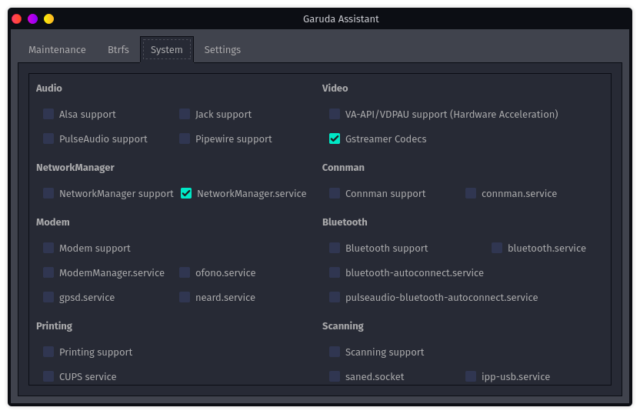This screenshot has width=640, height=414.
Task: Click the System tab
Action: pos(166,49)
